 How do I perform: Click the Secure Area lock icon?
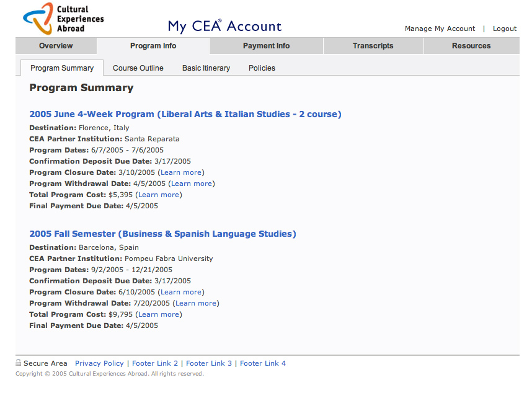[19, 363]
